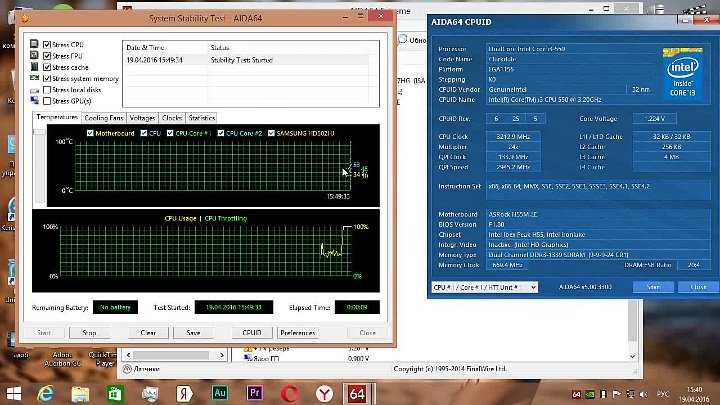Click the local disks drive icon
This screenshot has height=405, width=720.
pyautogui.click(x=34, y=90)
